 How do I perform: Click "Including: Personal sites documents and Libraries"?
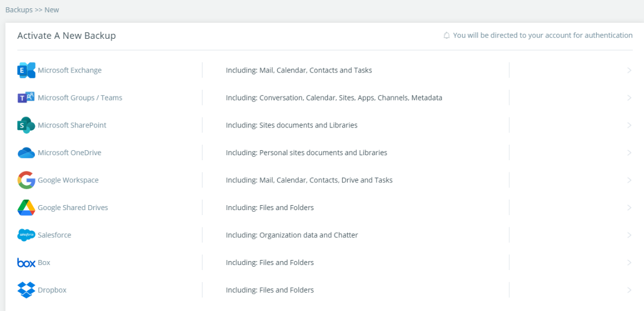coord(306,152)
